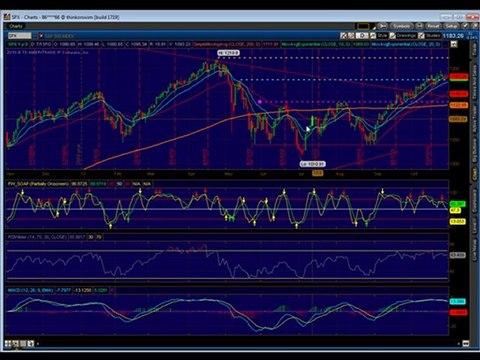Viewport: 480px width, 360px height.
Task: Click the checkmark icon right of Setup
Action: 465,26
